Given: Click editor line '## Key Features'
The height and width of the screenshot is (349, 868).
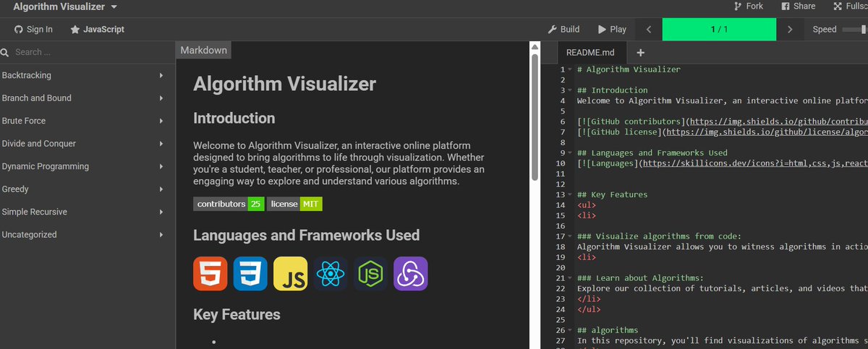Looking at the screenshot, I should point(612,194).
